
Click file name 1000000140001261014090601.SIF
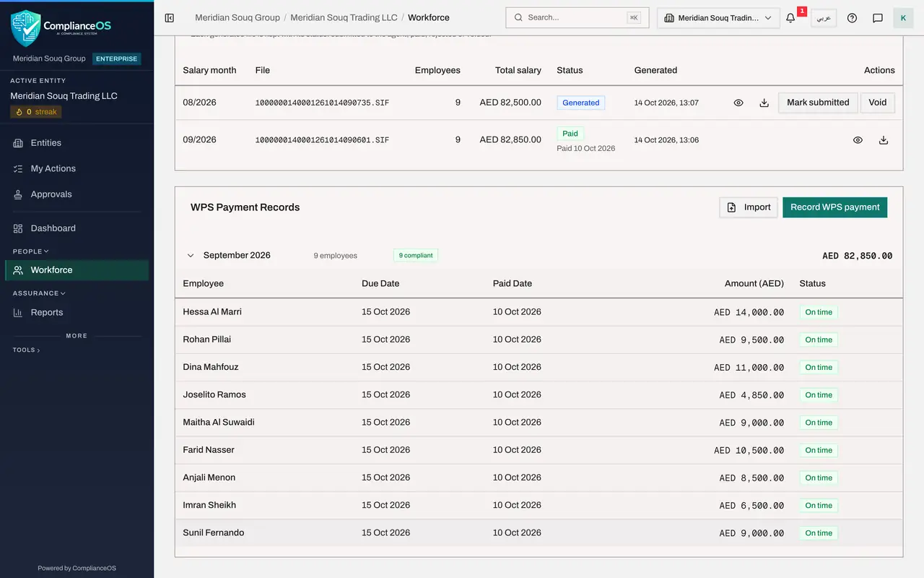click(322, 140)
